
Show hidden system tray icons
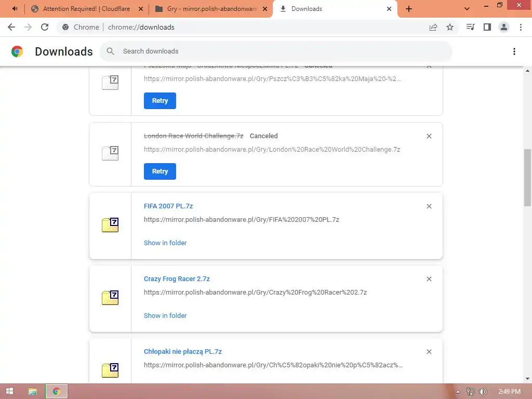(458, 392)
